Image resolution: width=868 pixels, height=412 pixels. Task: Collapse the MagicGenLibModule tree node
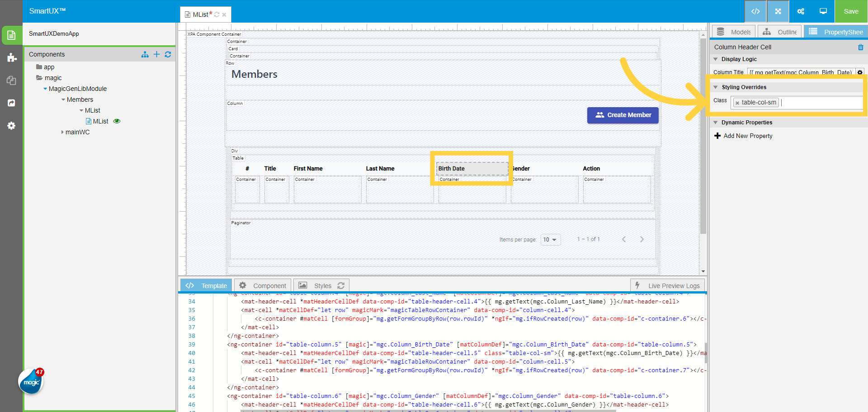45,89
